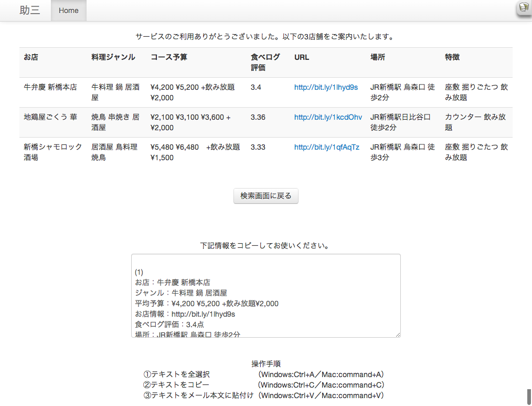Image resolution: width=532 pixels, height=406 pixels.
Task: Click shop name 新橋シャモロック酒場
Action: (x=52, y=152)
